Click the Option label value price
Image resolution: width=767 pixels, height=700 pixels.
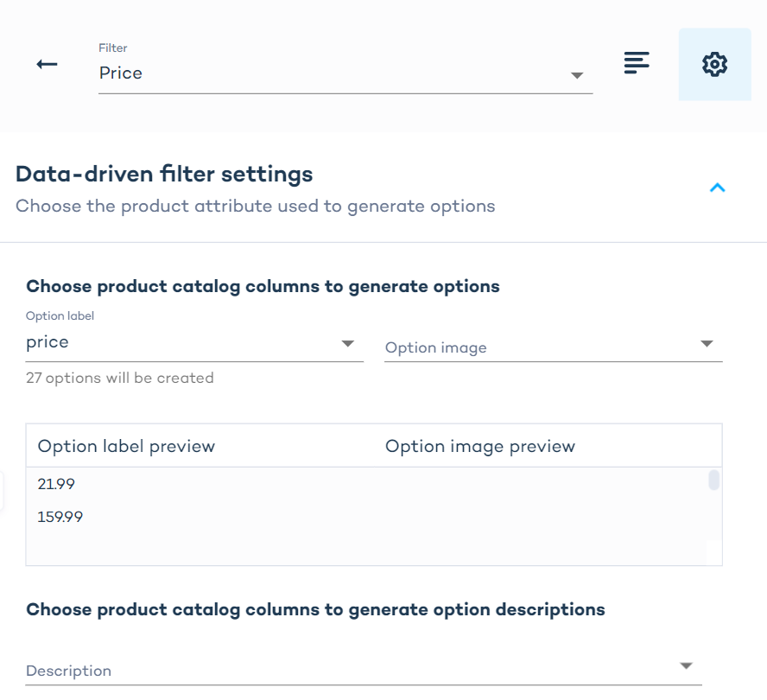pos(48,342)
